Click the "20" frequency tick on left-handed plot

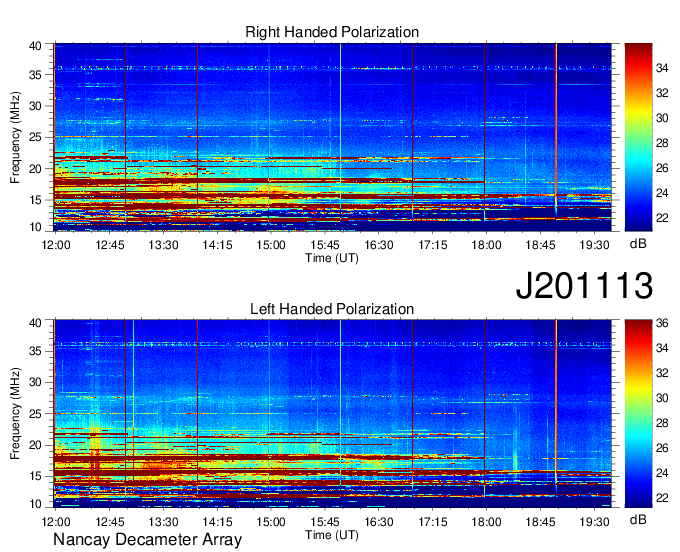[x=35, y=445]
